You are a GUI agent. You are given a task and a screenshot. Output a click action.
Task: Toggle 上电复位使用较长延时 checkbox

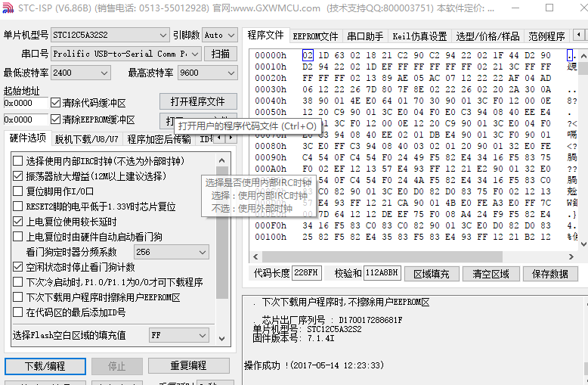click(17, 222)
